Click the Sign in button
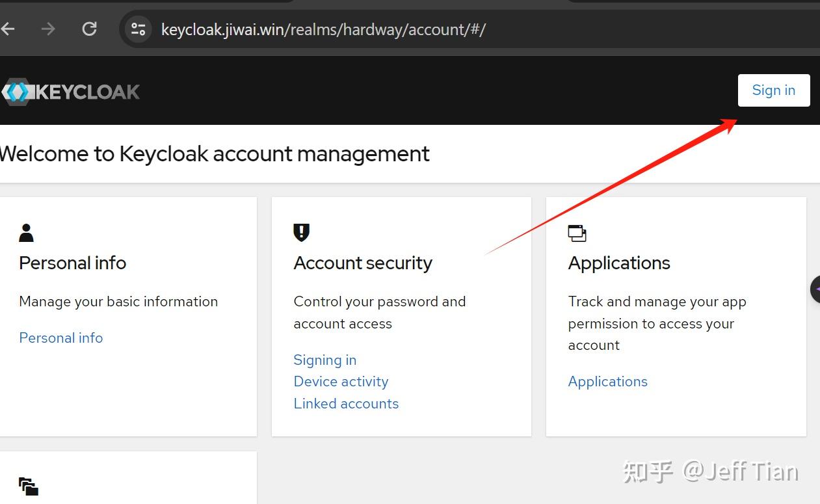 [x=773, y=90]
